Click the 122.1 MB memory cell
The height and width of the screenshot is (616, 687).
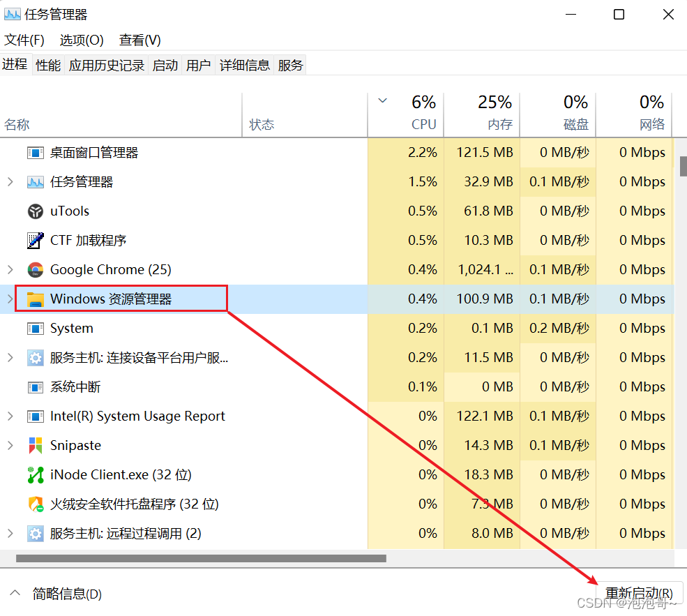482,416
